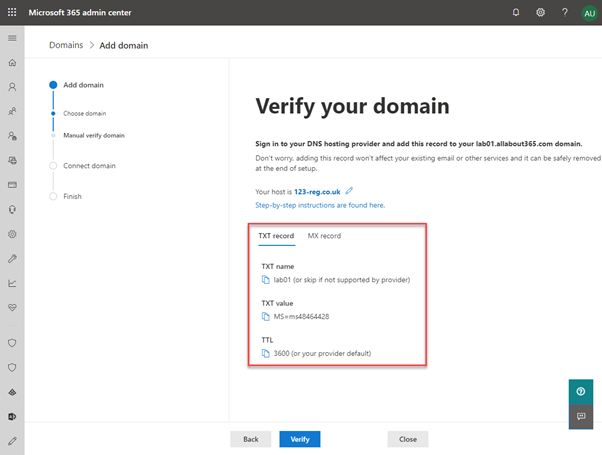This screenshot has width=602, height=455.
Task: Open Support headset icon in sidebar
Action: [x=12, y=210]
